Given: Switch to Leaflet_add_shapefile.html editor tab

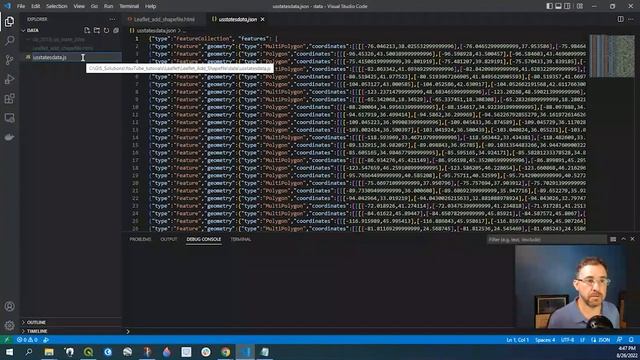Looking at the screenshot, I should [164, 19].
